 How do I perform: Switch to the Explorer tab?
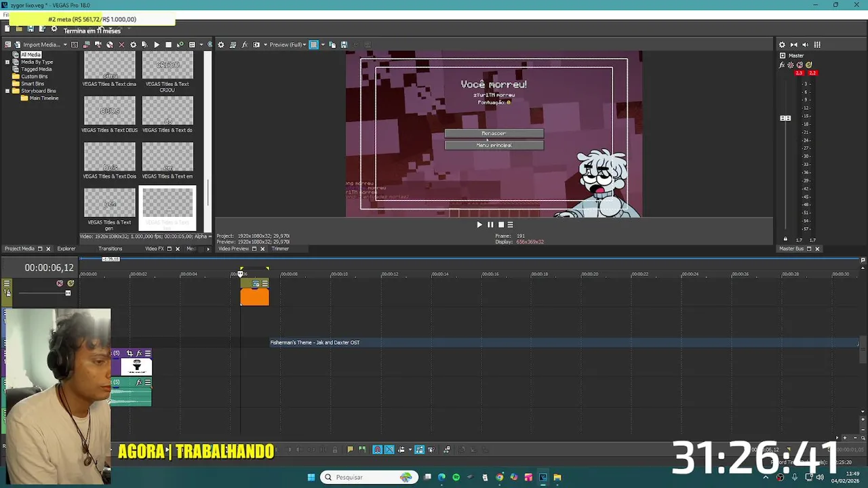coord(66,249)
